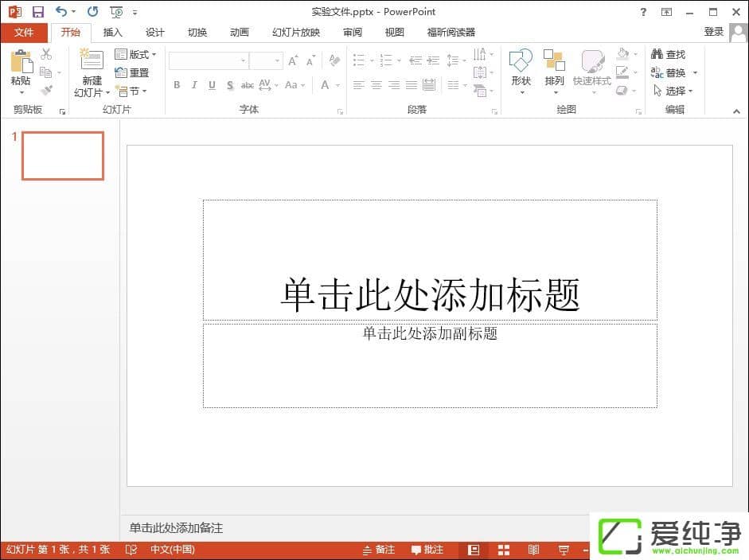
Task: Click the Shape Outline pen icon
Action: (x=622, y=72)
